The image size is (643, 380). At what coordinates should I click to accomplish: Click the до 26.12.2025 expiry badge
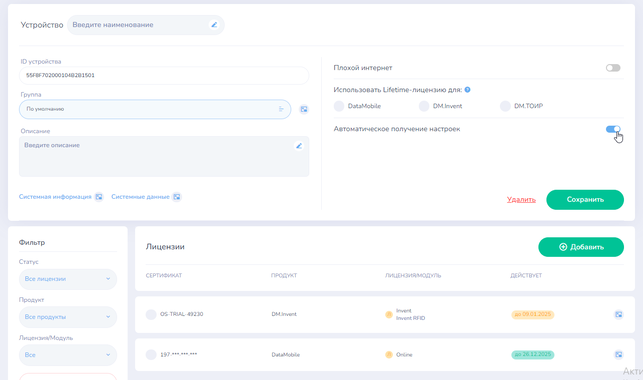(533, 355)
